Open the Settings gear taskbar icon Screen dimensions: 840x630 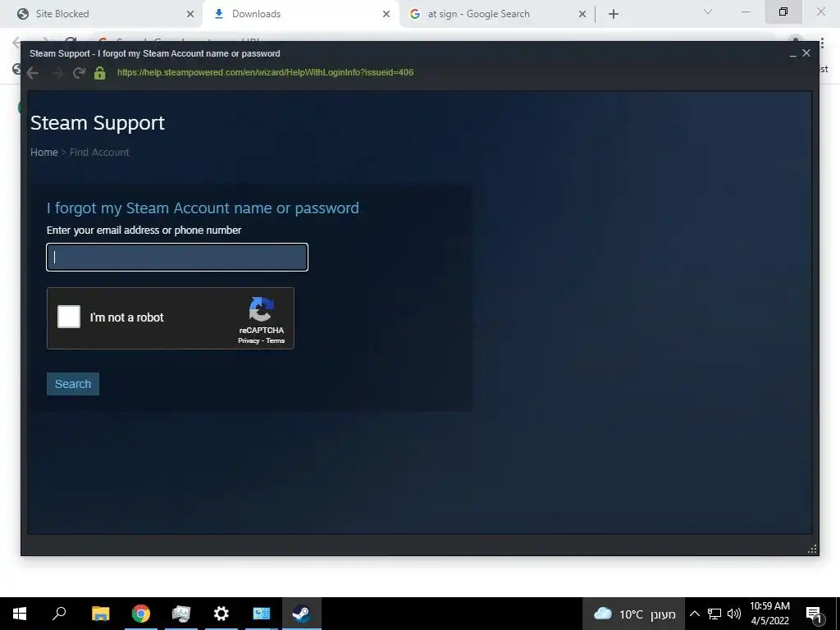tap(221, 614)
